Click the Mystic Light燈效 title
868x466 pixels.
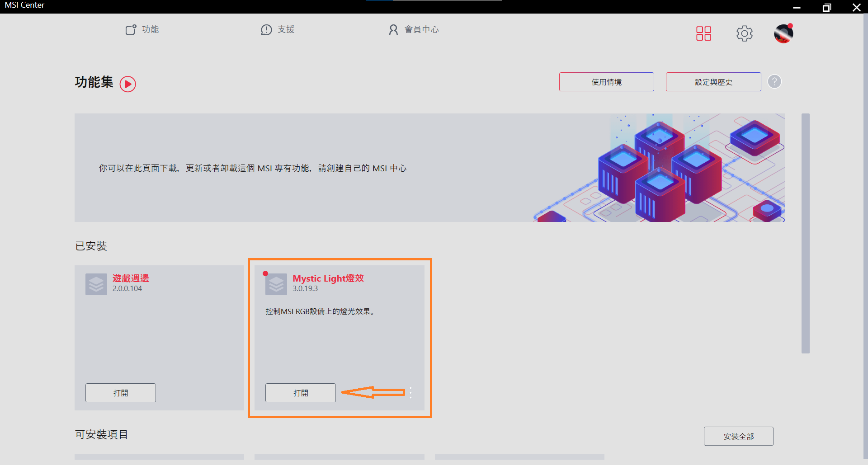click(x=328, y=278)
